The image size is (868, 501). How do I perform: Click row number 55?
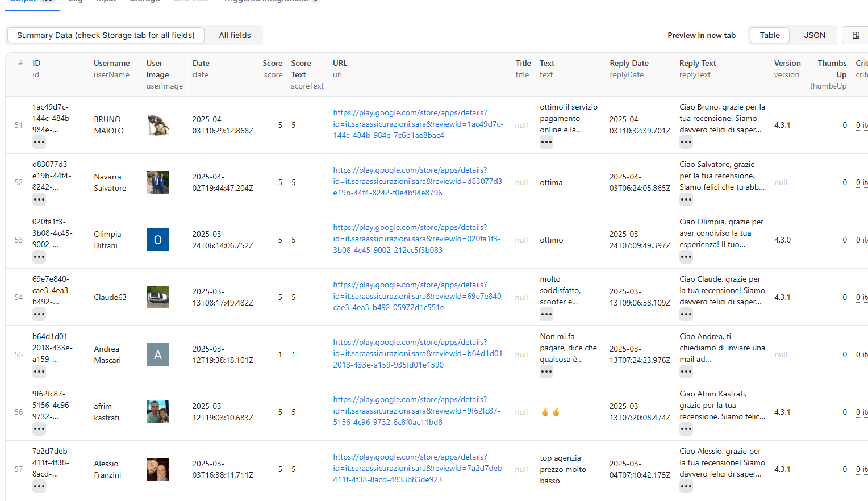[x=19, y=354]
